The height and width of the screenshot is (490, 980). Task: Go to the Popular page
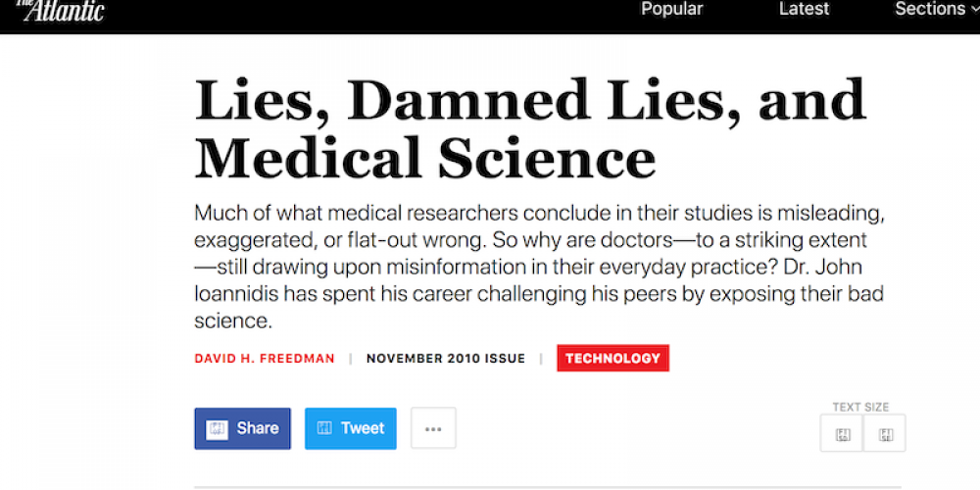click(671, 9)
